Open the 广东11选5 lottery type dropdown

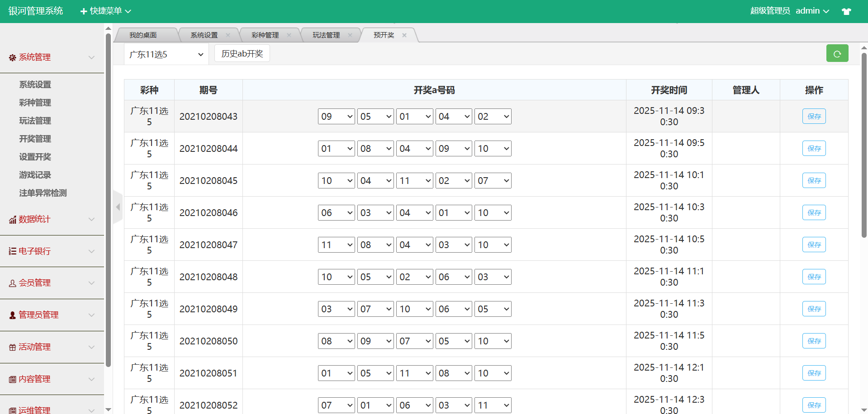[166, 54]
